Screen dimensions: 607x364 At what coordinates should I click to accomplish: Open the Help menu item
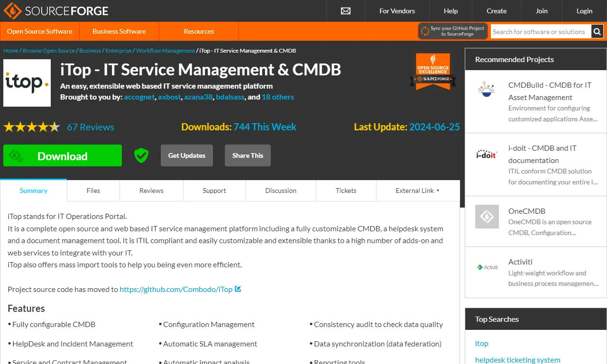pos(451,11)
